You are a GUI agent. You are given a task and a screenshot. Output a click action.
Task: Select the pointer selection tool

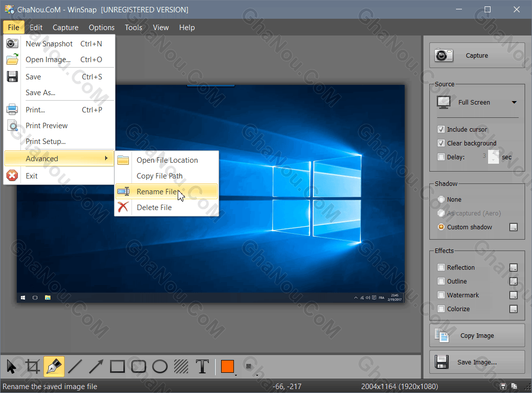[11, 366]
